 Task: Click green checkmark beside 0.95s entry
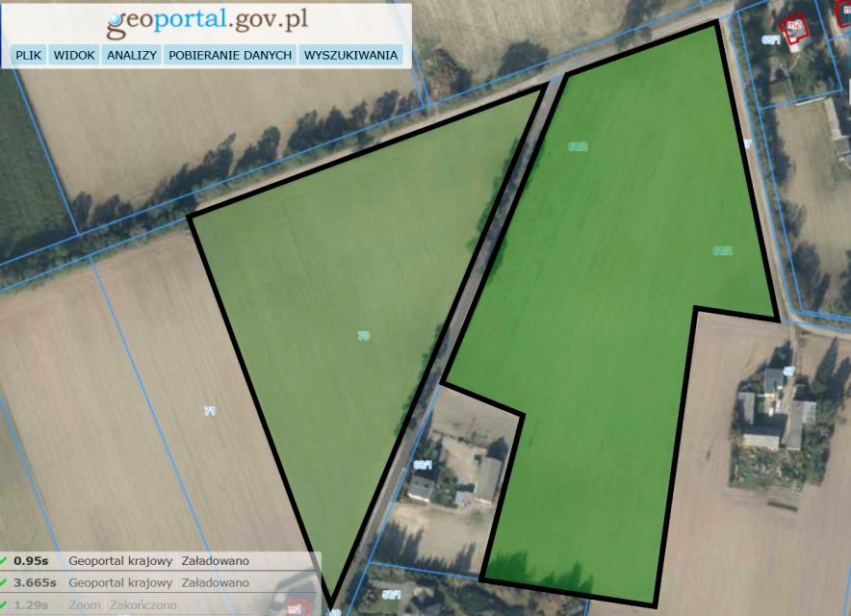click(5, 560)
